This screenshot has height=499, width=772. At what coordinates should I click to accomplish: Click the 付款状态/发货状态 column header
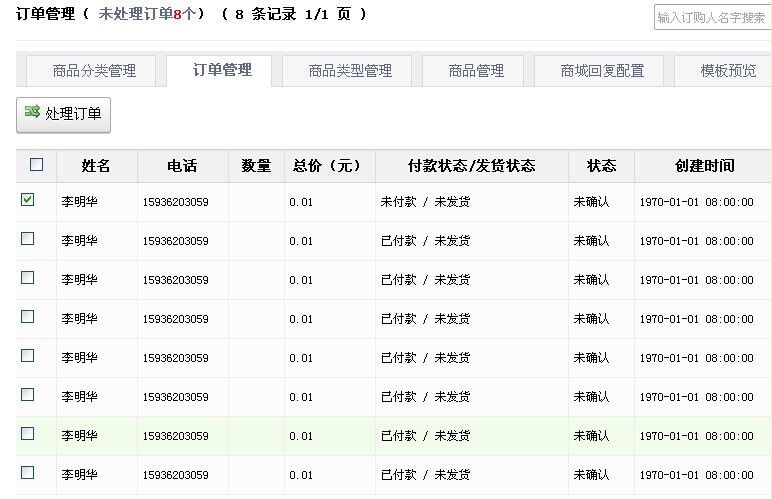[472, 166]
